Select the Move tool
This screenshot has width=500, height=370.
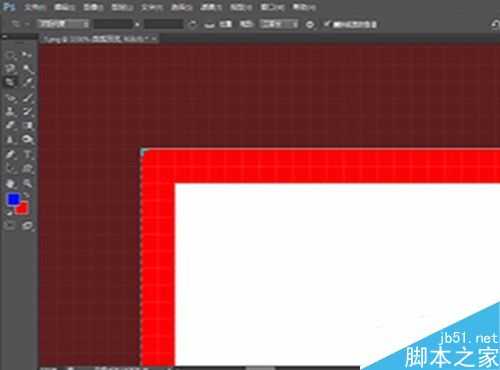pyautogui.click(x=27, y=55)
